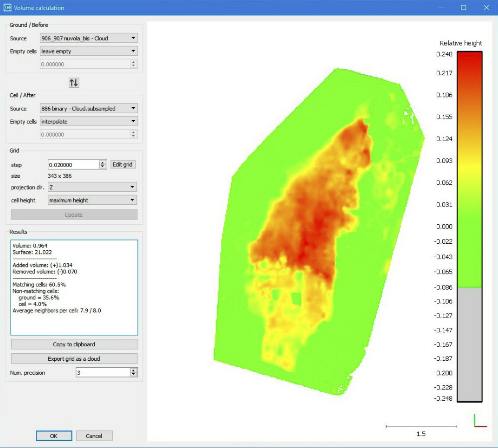Click Ground empty cells value spinbox
The width and height of the screenshot is (498, 448).
89,64
